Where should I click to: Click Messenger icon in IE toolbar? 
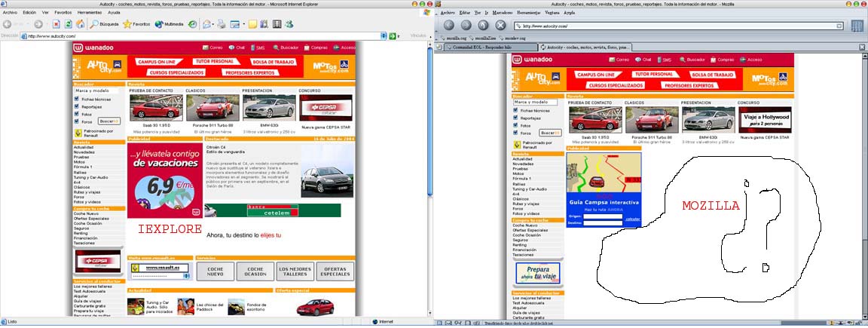coord(289,24)
